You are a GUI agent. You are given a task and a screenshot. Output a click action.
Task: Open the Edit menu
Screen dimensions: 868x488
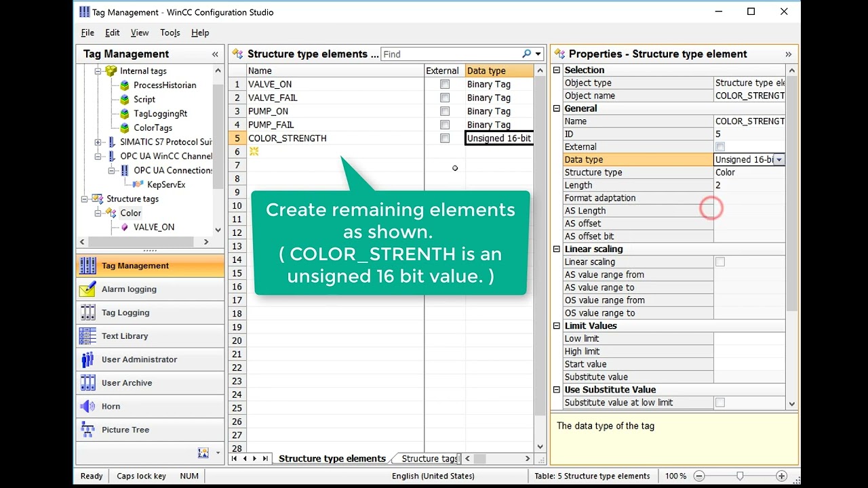click(x=113, y=33)
